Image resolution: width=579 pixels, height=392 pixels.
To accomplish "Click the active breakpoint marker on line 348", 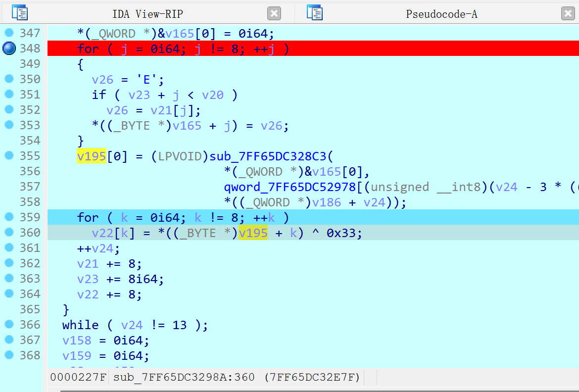I will 9,49.
